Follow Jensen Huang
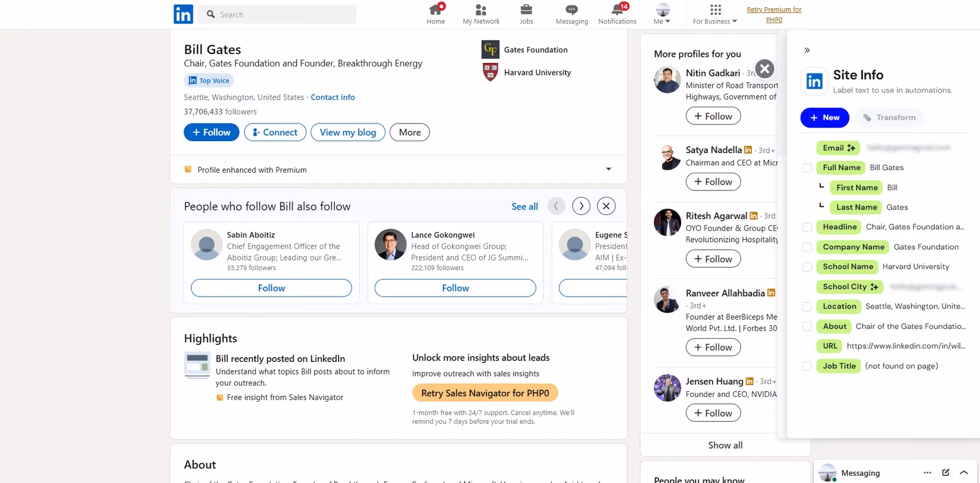Viewport: 980px width, 483px height. tap(713, 413)
